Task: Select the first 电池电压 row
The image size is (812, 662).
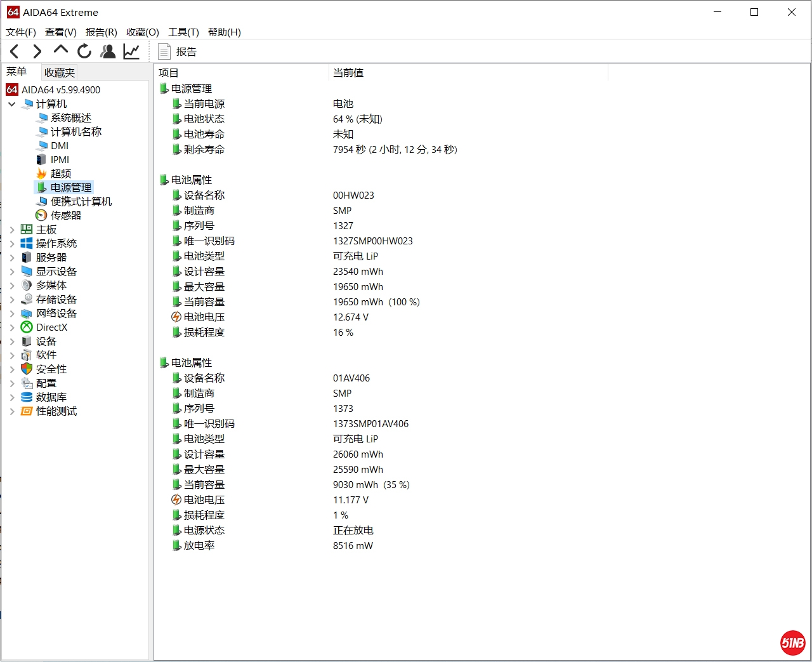Action: (x=204, y=317)
